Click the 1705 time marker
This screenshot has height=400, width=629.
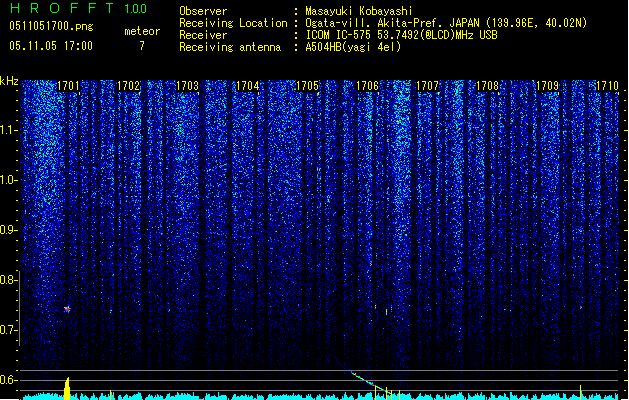pos(307,86)
